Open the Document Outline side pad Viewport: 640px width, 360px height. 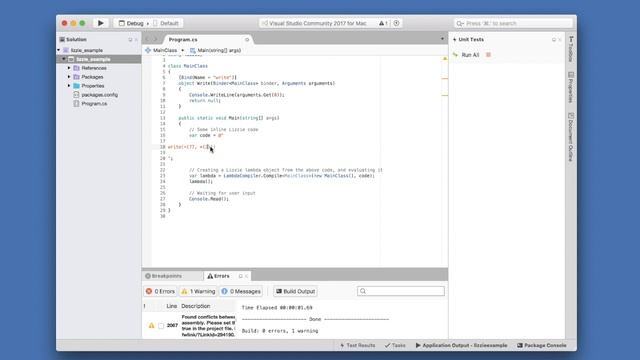571,137
